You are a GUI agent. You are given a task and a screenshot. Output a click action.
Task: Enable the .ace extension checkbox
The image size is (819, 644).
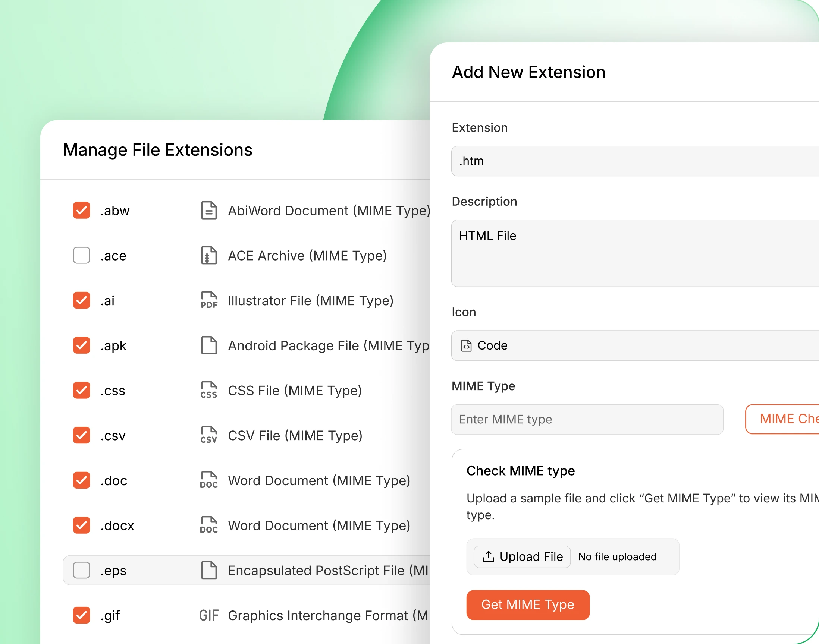coord(81,255)
